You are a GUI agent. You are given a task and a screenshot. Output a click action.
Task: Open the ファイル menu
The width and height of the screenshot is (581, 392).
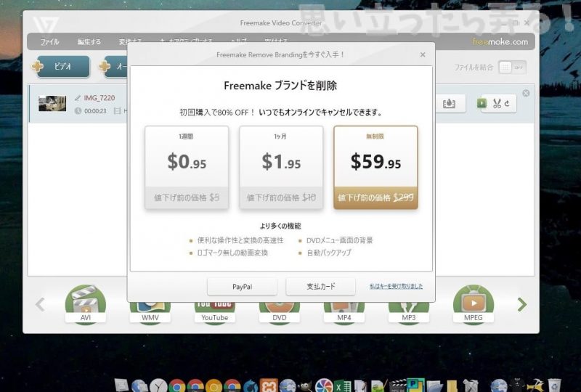coord(49,42)
